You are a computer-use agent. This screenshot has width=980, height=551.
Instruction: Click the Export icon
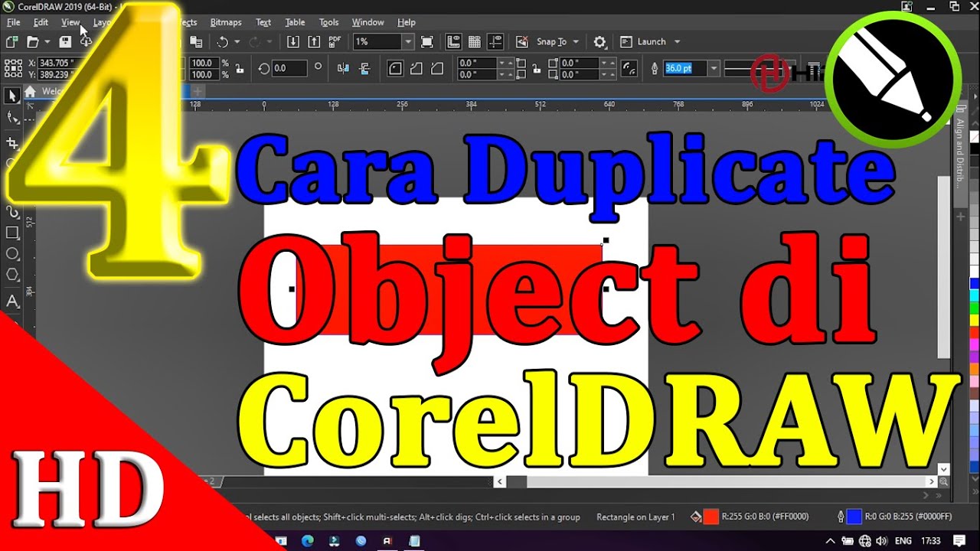[x=314, y=42]
